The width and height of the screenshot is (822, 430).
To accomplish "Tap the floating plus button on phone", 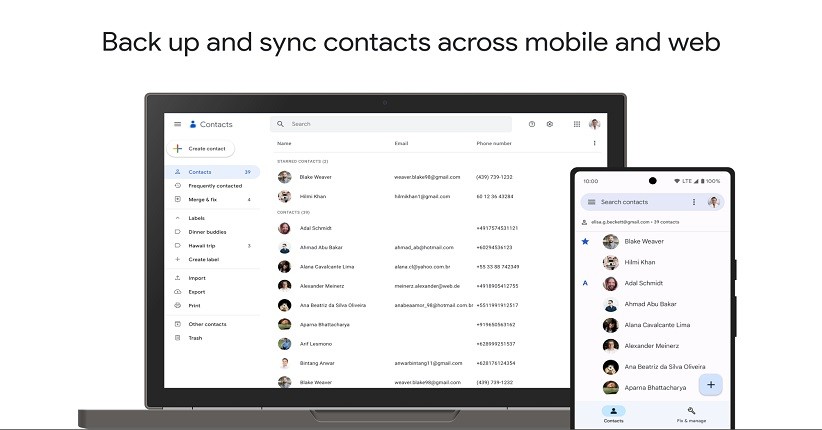I will (x=711, y=384).
